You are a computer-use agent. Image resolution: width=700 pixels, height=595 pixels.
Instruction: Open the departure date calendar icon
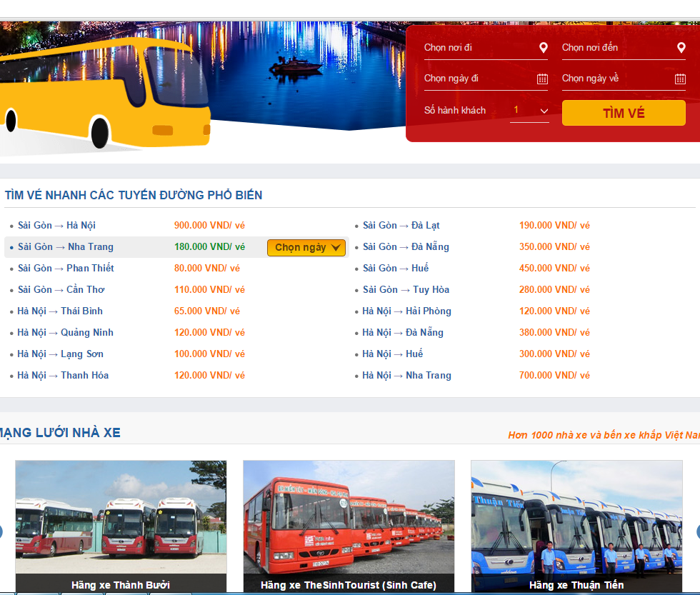click(542, 79)
